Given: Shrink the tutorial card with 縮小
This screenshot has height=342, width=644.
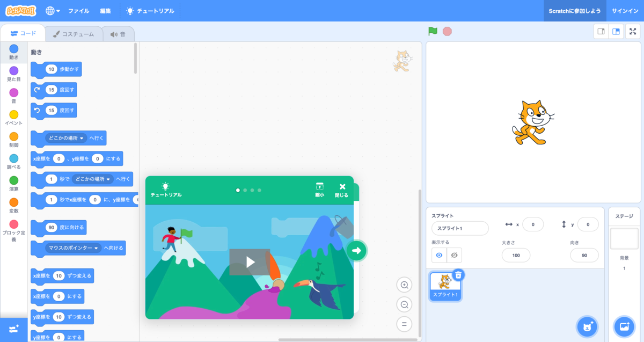Looking at the screenshot, I should 320,190.
